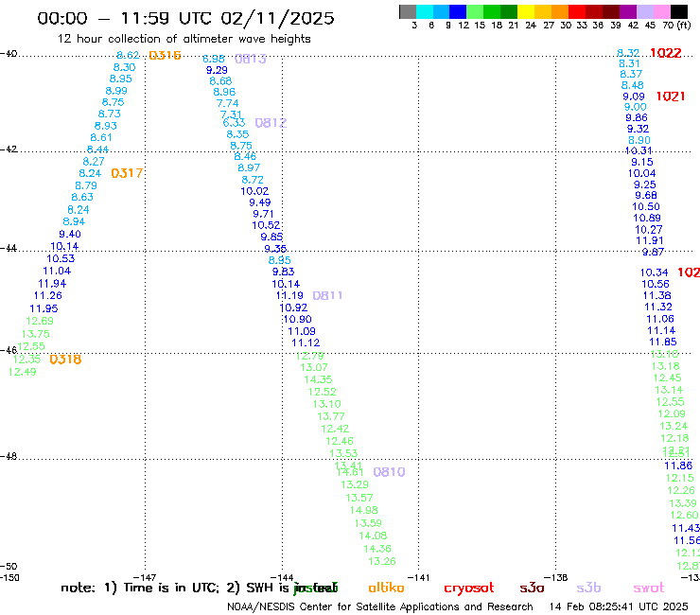Click the 9.09 wave height value

[x=634, y=97]
